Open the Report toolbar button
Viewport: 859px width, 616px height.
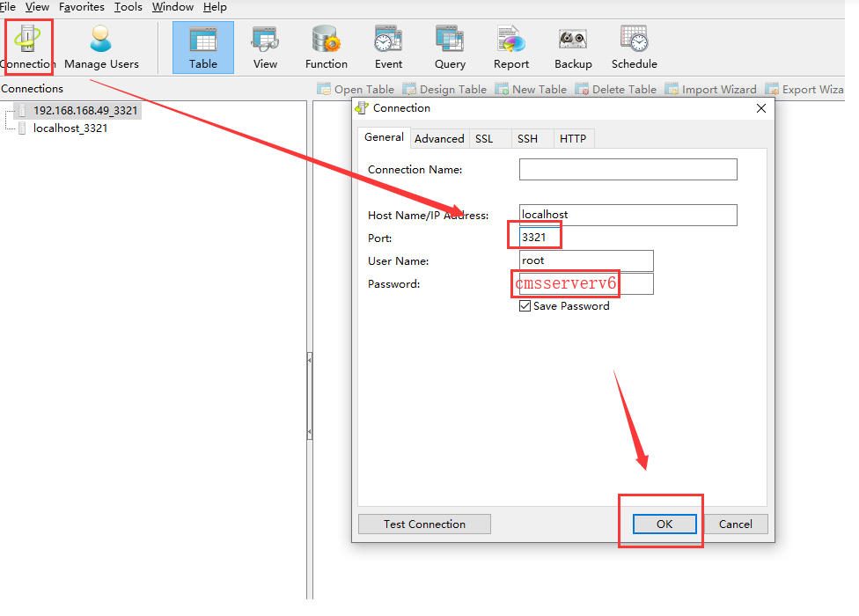511,48
